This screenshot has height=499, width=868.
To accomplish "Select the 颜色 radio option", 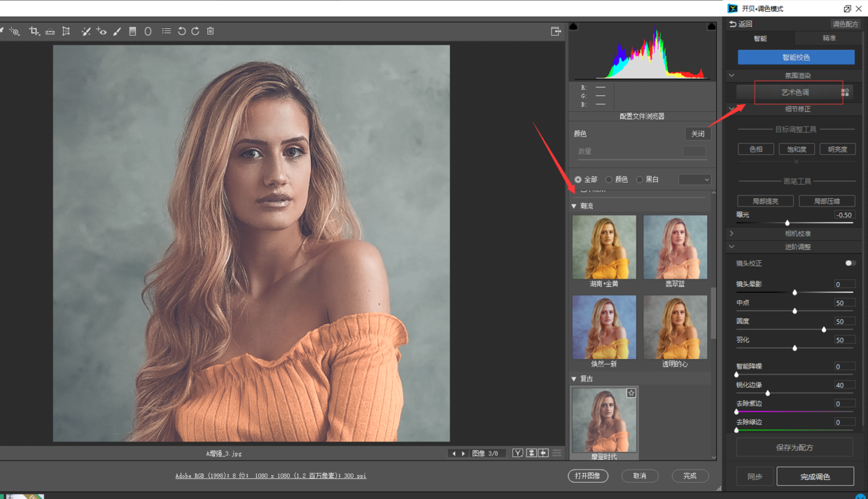I will [x=609, y=180].
